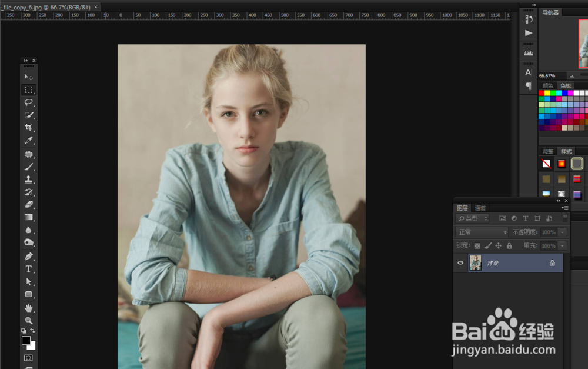Choose the Hand tool
The width and height of the screenshot is (588, 369).
(28, 308)
